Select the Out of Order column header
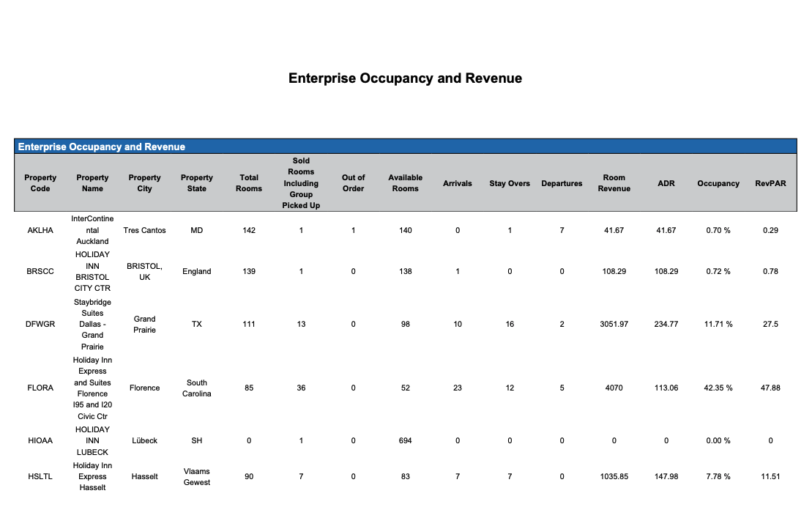This screenshot has height=507, width=812. click(353, 183)
